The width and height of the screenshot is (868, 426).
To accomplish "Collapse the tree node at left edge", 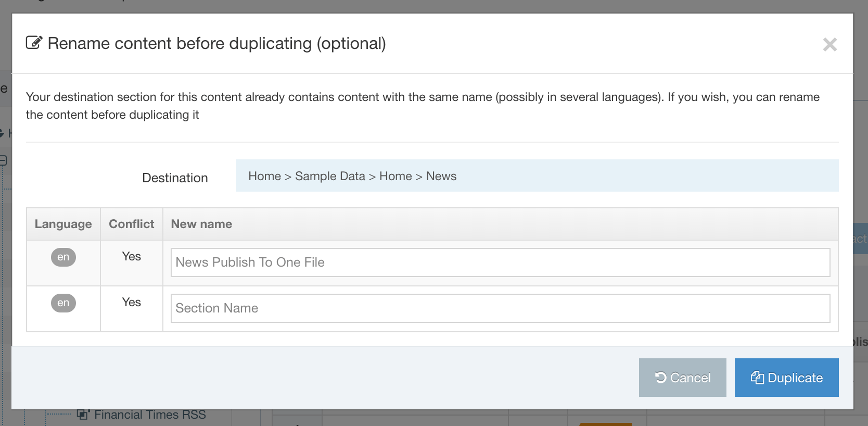I will point(3,160).
